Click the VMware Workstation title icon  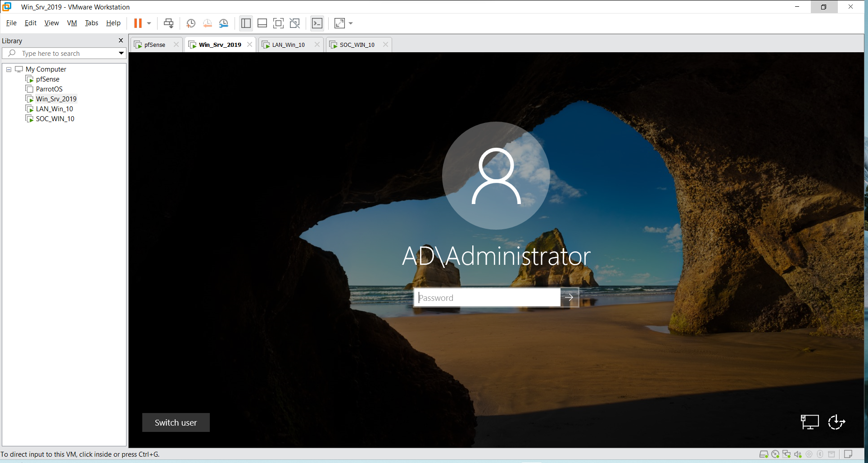[x=7, y=7]
